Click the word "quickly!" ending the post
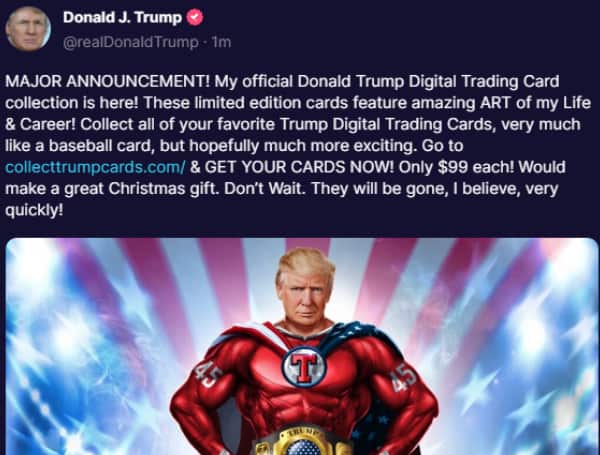 pos(34,211)
